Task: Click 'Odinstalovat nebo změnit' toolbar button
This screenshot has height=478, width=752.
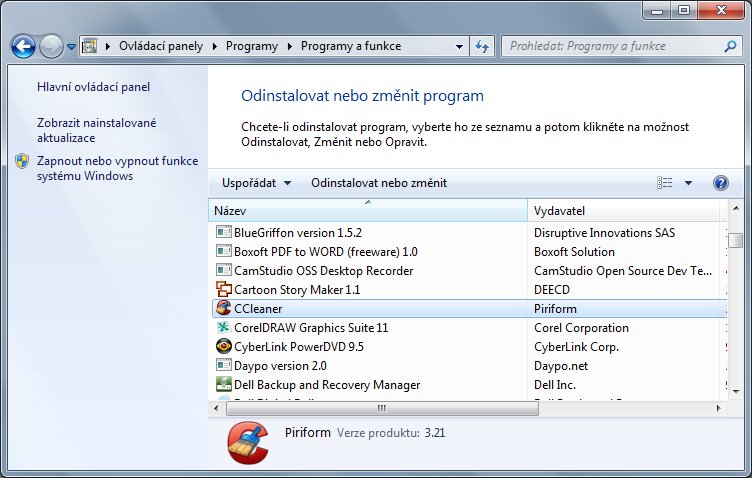Action: [x=379, y=183]
